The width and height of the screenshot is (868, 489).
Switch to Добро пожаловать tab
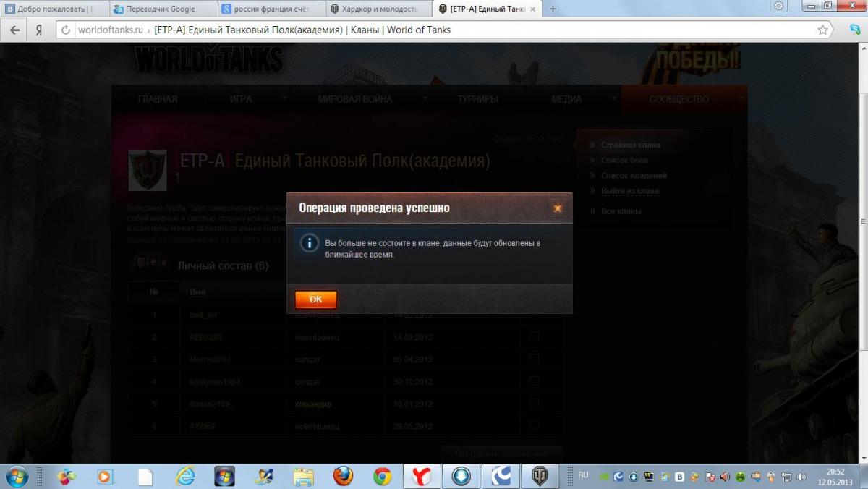point(54,9)
